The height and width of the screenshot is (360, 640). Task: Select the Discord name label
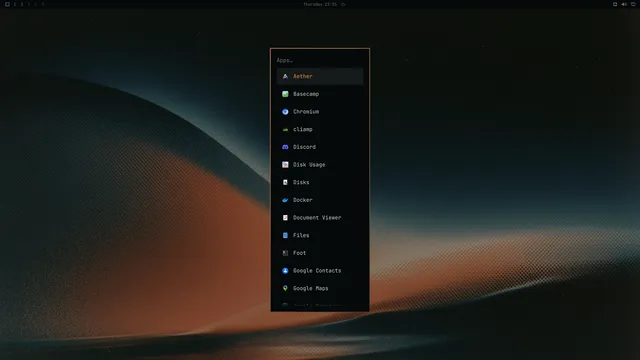(304, 147)
